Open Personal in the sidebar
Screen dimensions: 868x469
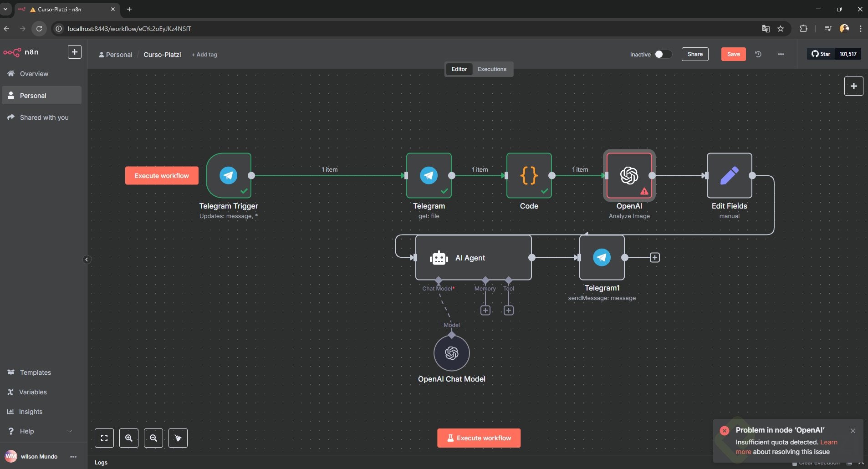pyautogui.click(x=42, y=96)
